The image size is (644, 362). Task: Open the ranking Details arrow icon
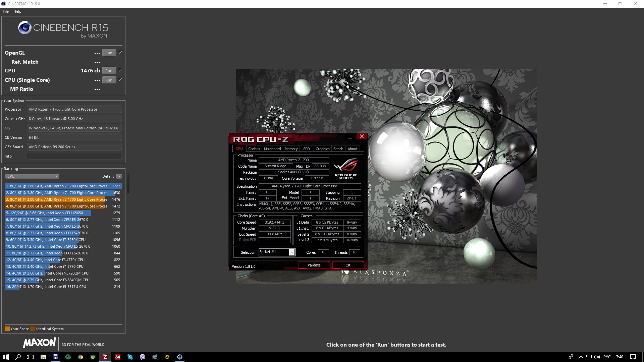point(119,176)
